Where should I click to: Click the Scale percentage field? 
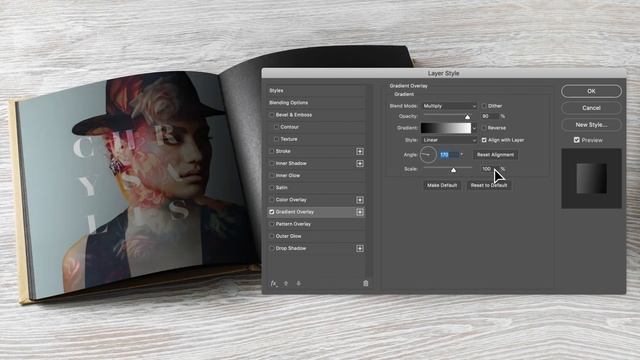(x=489, y=169)
